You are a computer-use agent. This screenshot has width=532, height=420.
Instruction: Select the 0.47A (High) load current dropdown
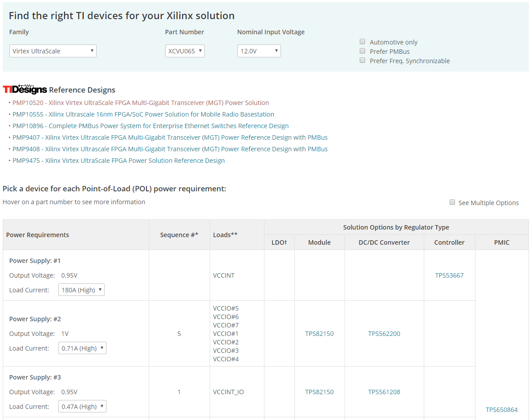point(82,407)
